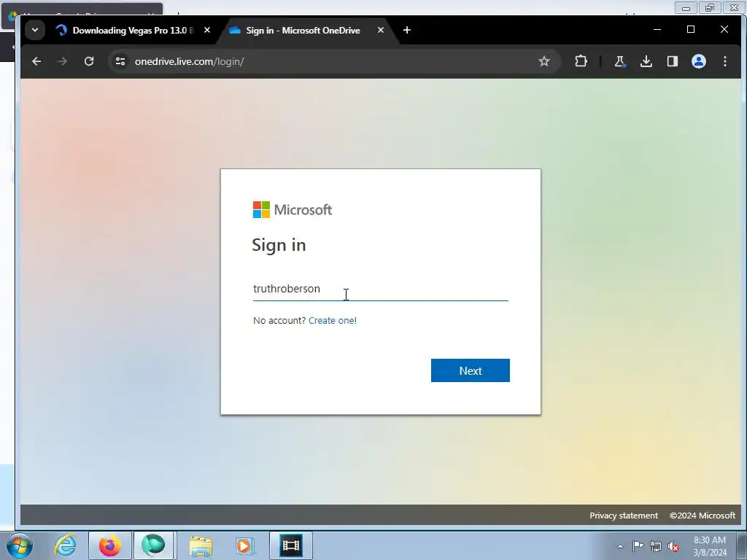
Task: Go back to the previous page
Action: pyautogui.click(x=36, y=61)
